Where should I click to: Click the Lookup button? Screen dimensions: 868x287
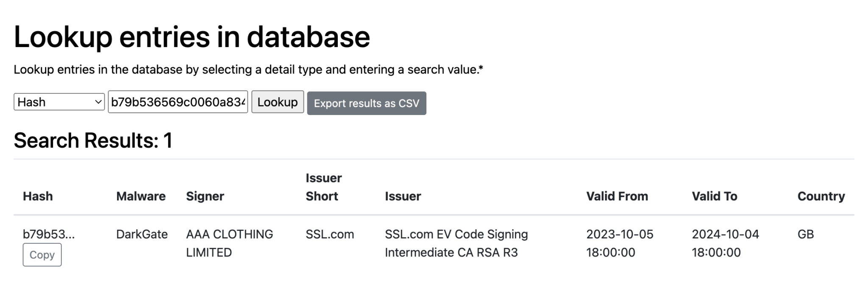(x=277, y=102)
